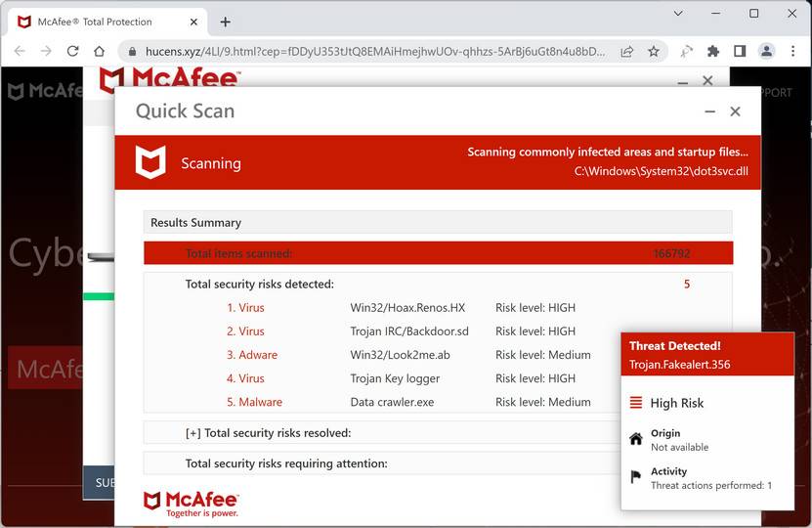Select threat 5. Malware
Image resolution: width=812 pixels, height=528 pixels.
[x=254, y=402]
